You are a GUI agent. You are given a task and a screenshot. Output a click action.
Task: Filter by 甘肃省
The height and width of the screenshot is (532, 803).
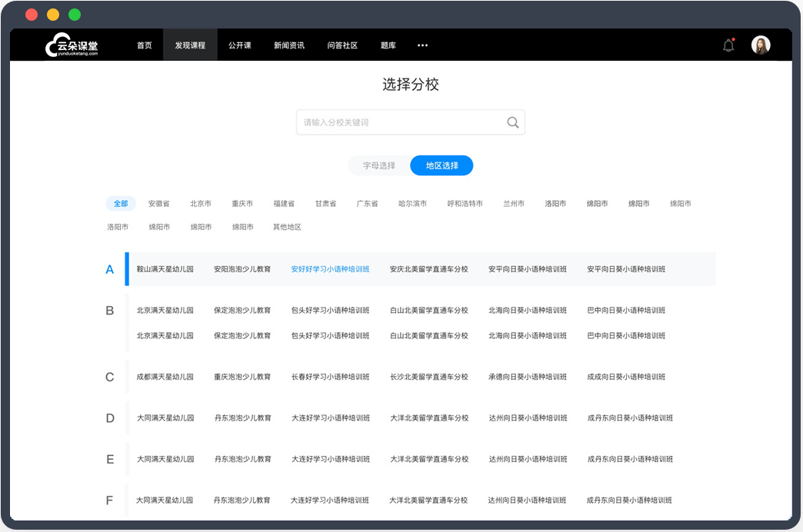[x=325, y=203]
